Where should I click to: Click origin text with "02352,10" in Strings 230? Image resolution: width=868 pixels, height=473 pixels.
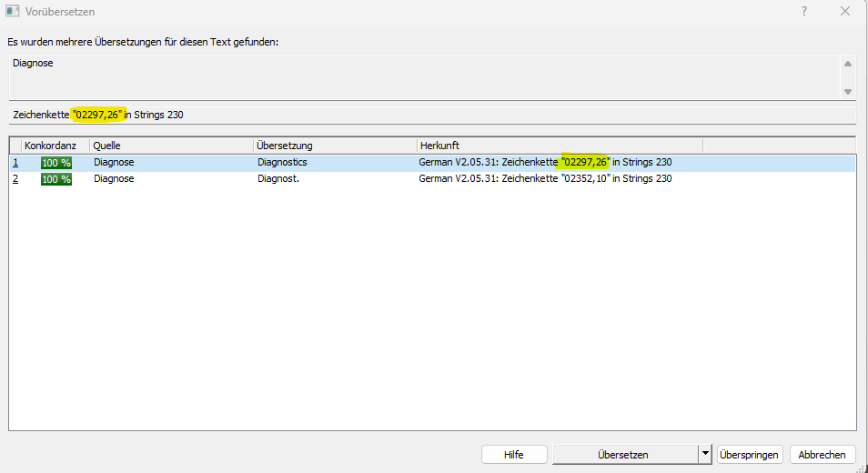(x=545, y=178)
